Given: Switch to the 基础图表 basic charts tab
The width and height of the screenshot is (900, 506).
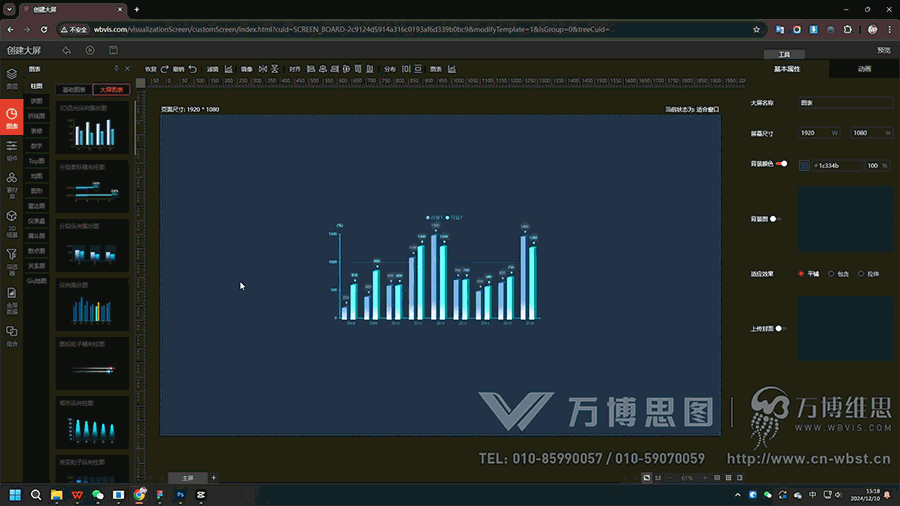Looking at the screenshot, I should pyautogui.click(x=74, y=89).
